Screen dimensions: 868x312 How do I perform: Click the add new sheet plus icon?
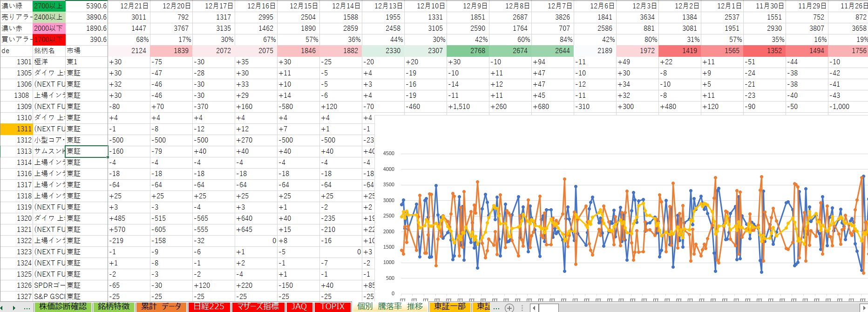(x=509, y=307)
